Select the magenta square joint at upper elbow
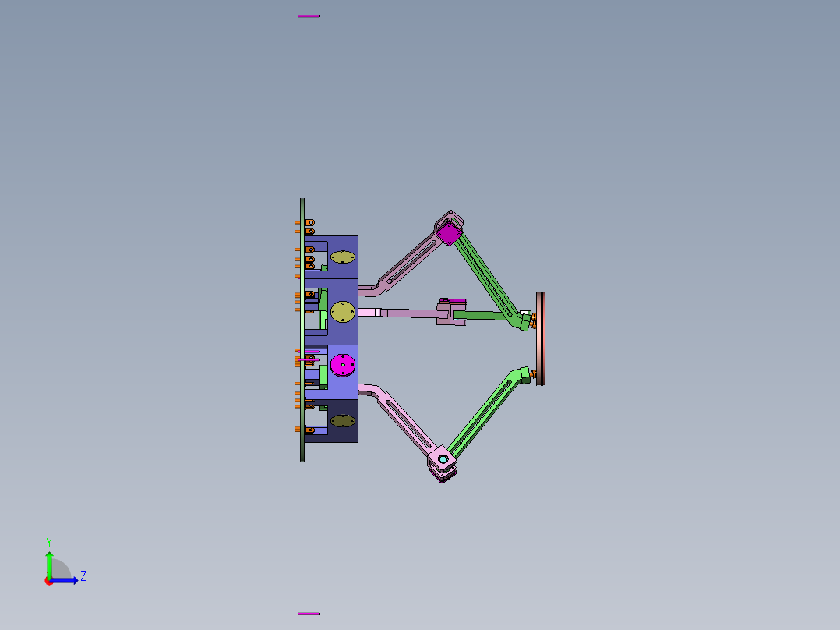840x630 pixels. click(448, 234)
